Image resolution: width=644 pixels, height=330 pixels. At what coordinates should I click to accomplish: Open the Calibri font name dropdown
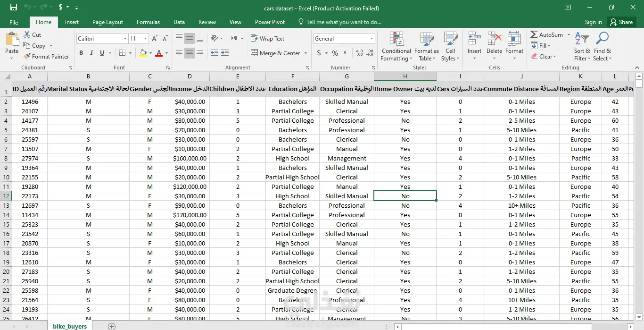coord(125,39)
